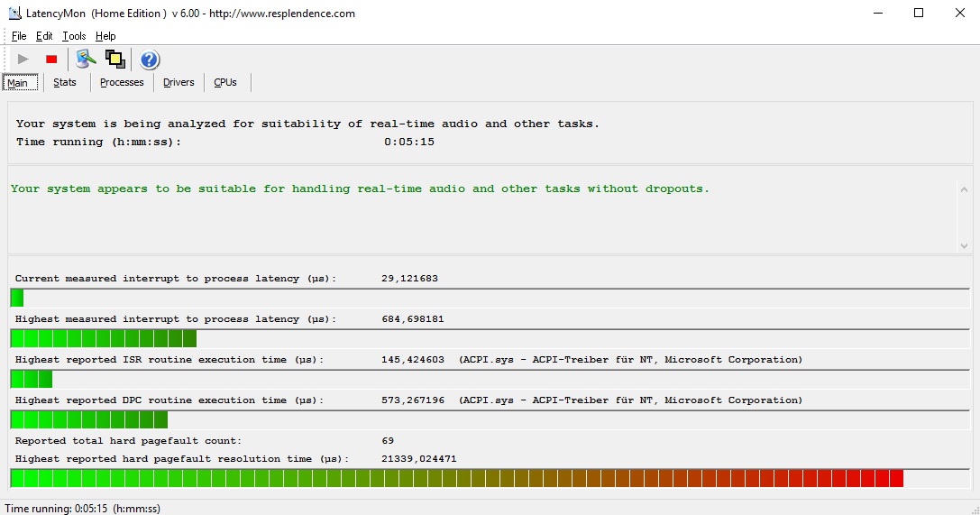The width and height of the screenshot is (980, 515).
Task: Click the hard pagefault count value 69
Action: click(x=388, y=441)
